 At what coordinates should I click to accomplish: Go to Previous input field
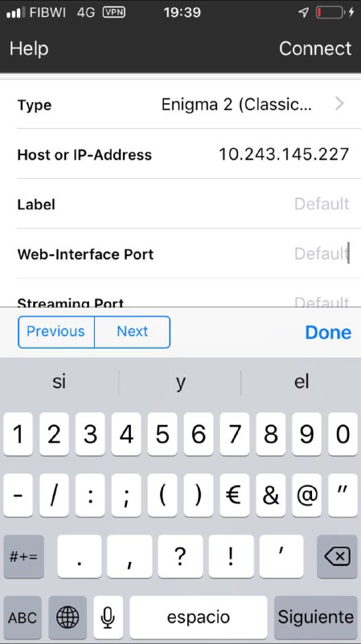pos(56,332)
